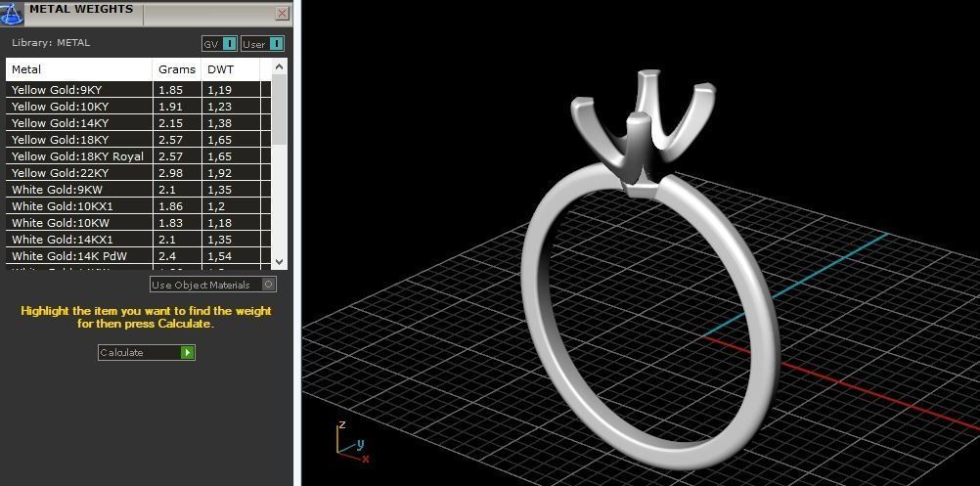Screen dimensions: 980x486
Task: Close the Metal Weights panel
Action: (x=283, y=13)
